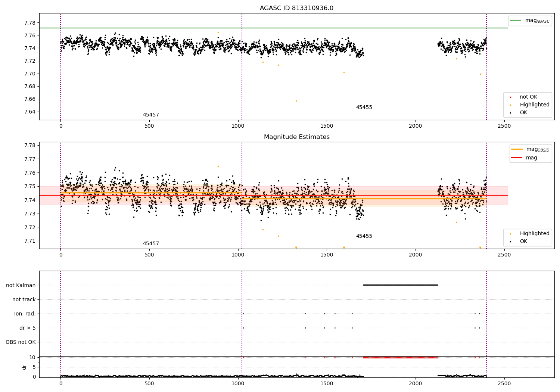560x392 pixels.
Task: Click the 'not Kalman' axis label
Action: (21, 285)
